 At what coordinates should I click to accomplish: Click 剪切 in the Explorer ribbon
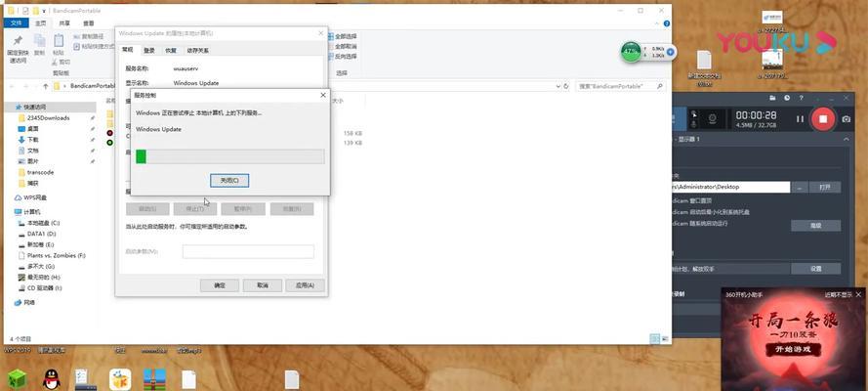coord(62,62)
